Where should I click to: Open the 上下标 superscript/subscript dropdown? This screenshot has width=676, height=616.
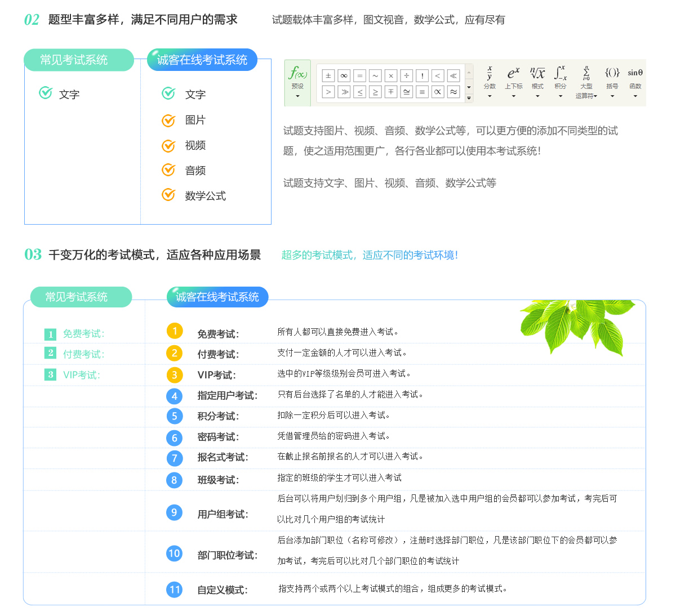(x=513, y=82)
